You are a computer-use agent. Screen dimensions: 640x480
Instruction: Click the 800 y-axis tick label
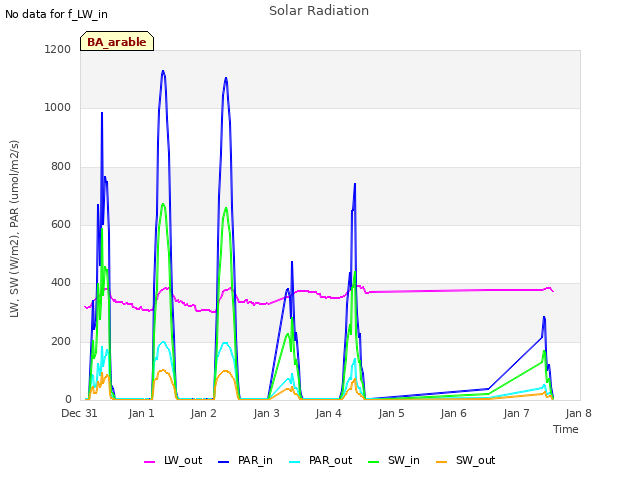61,167
